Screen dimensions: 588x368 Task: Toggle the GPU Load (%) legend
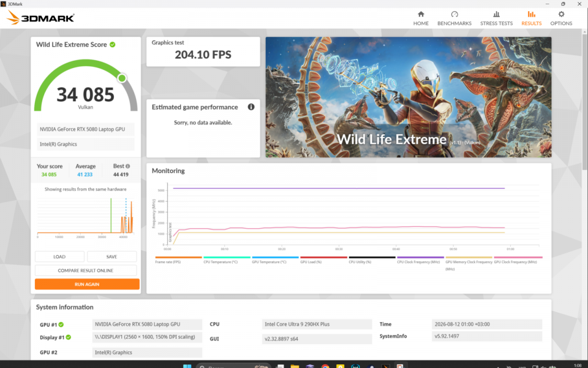323,260
